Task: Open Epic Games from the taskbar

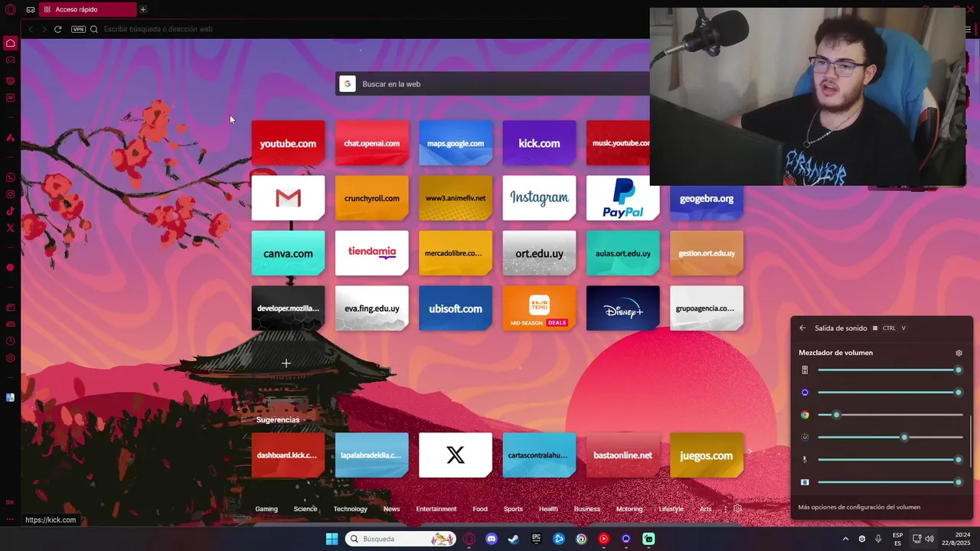Action: coord(536,539)
